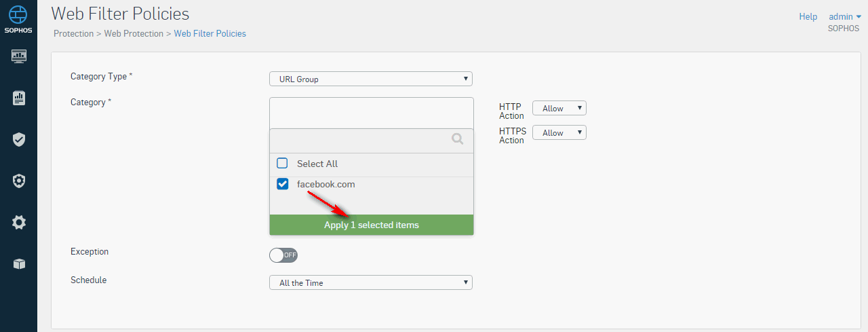Expand the Schedule All the Time dropdown

click(x=371, y=282)
